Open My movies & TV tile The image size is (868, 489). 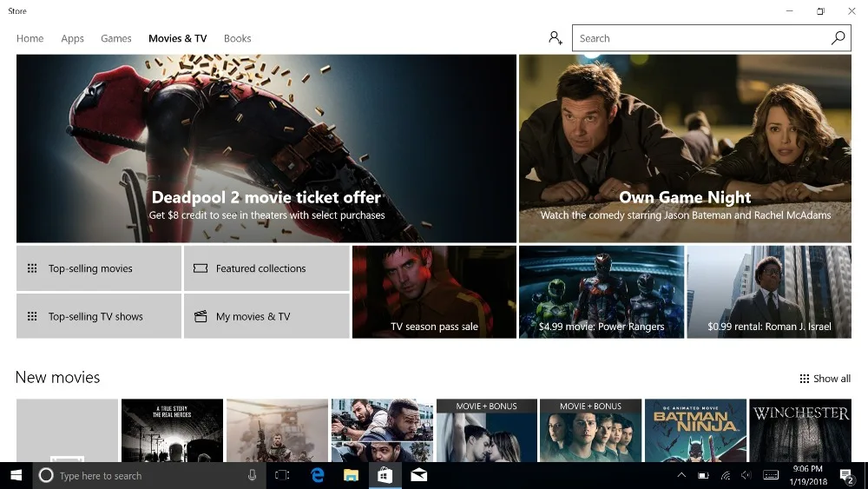(x=266, y=316)
